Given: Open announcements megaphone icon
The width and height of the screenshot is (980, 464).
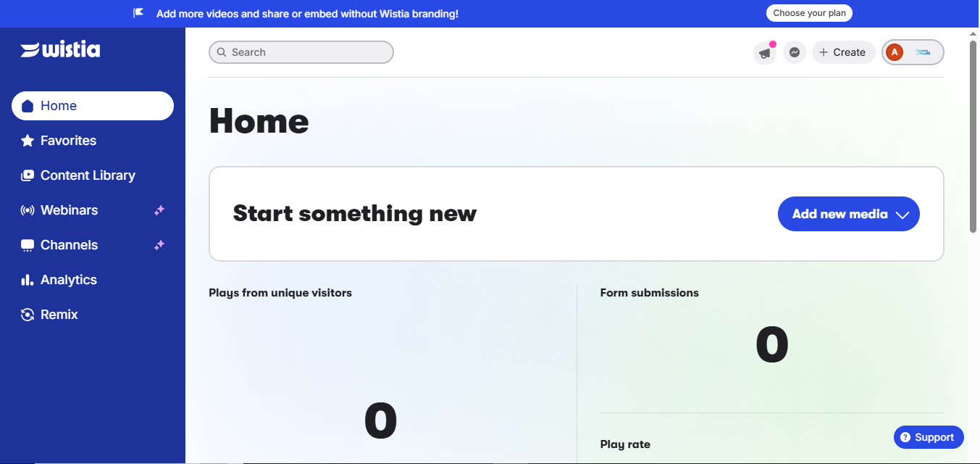Looking at the screenshot, I should (765, 53).
